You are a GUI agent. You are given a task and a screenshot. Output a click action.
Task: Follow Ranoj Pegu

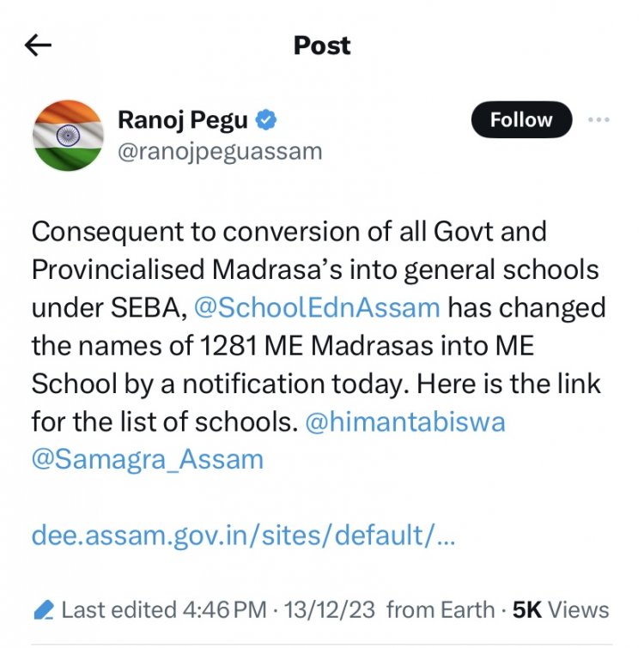(x=521, y=120)
